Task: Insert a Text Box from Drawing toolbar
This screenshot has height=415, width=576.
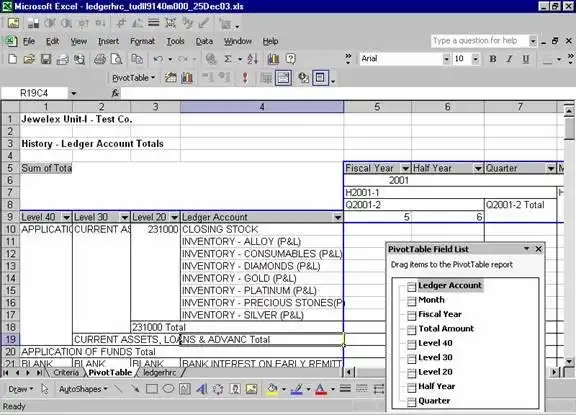Action: click(x=185, y=389)
